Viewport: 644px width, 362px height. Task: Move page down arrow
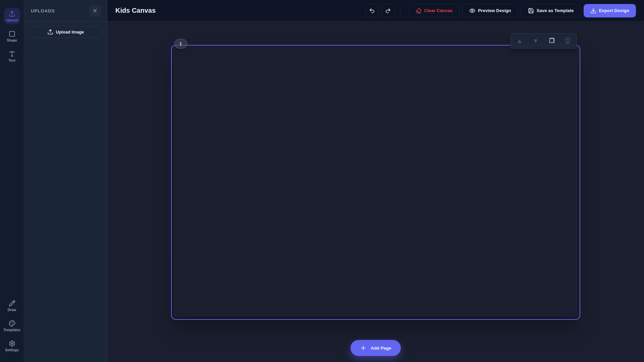coord(536,41)
